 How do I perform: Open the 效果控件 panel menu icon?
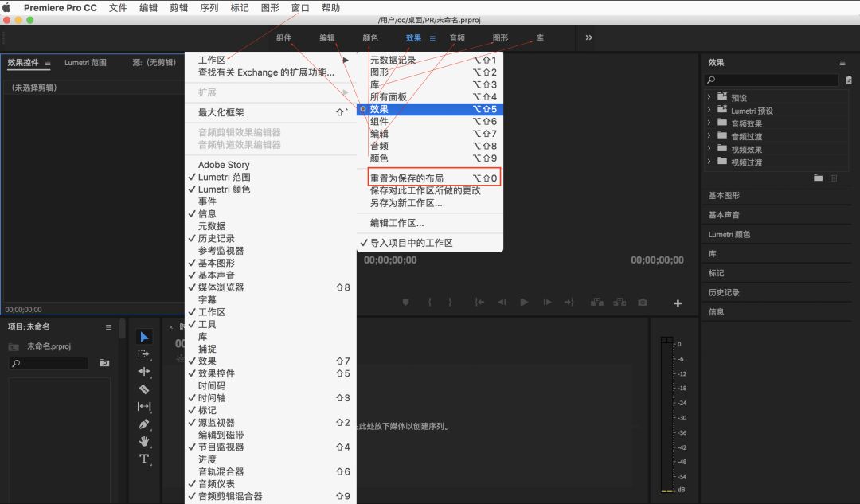pos(48,63)
